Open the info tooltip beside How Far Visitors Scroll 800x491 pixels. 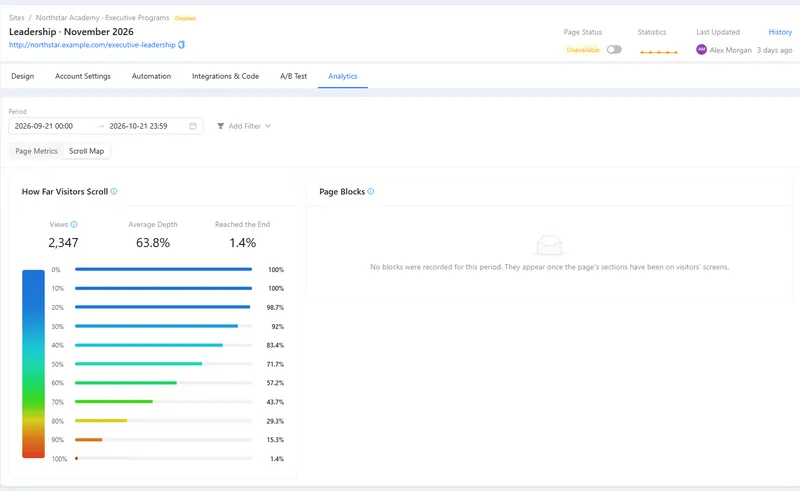click(x=114, y=191)
